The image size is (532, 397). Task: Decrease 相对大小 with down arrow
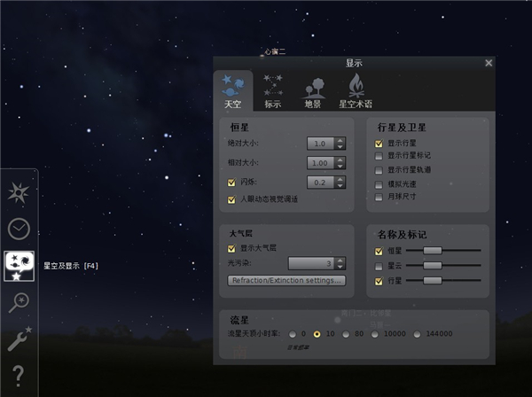[340, 166]
